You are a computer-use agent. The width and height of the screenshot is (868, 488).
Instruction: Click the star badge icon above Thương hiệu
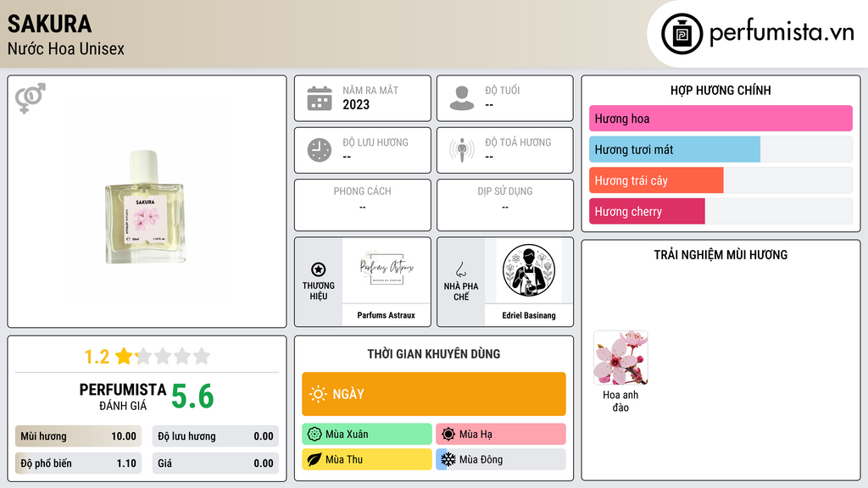click(x=319, y=269)
